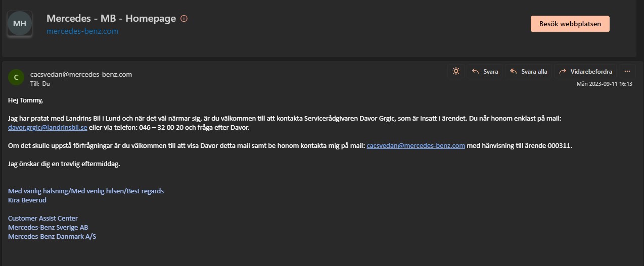Image resolution: width=644 pixels, height=266 pixels.
Task: Click cacsvedan@mercedes-benz.com link in message body
Action: [416, 146]
